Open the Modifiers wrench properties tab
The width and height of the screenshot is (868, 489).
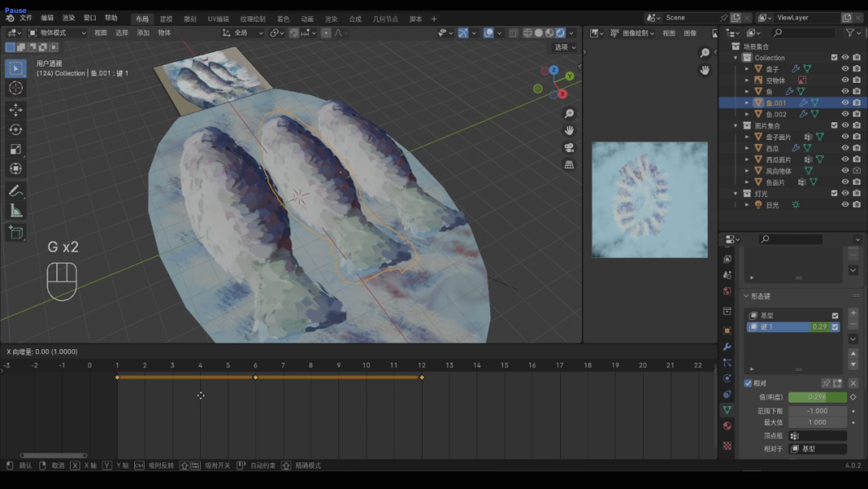(x=727, y=347)
